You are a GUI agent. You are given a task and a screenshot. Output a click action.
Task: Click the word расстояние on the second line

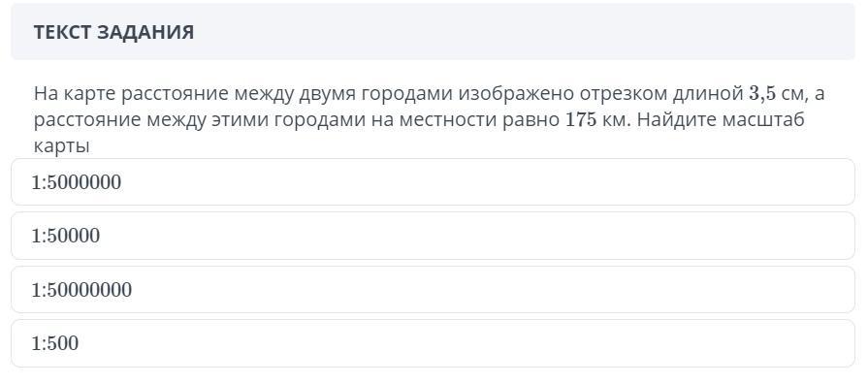point(87,120)
